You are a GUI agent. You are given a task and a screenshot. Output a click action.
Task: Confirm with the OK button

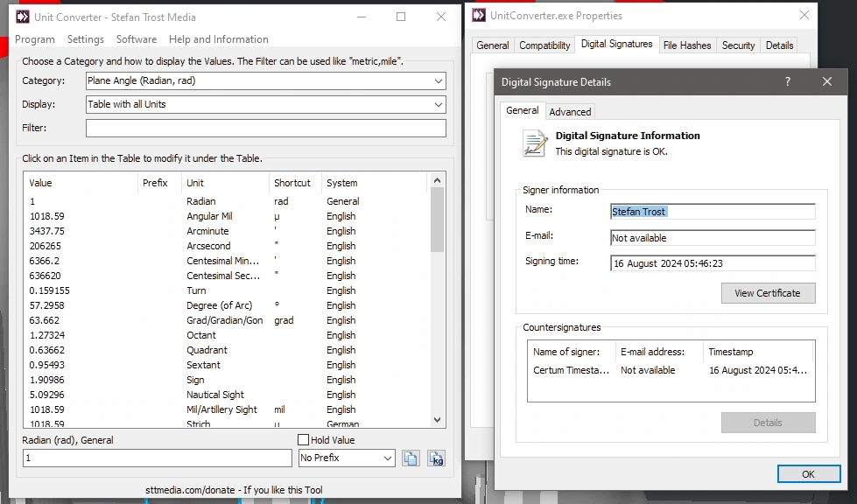(808, 474)
